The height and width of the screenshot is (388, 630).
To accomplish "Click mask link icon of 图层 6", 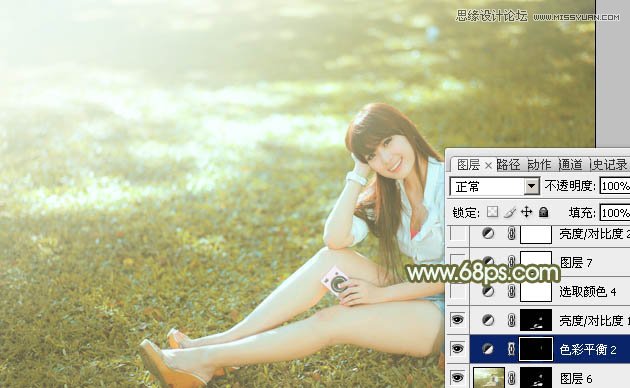I will pos(511,378).
